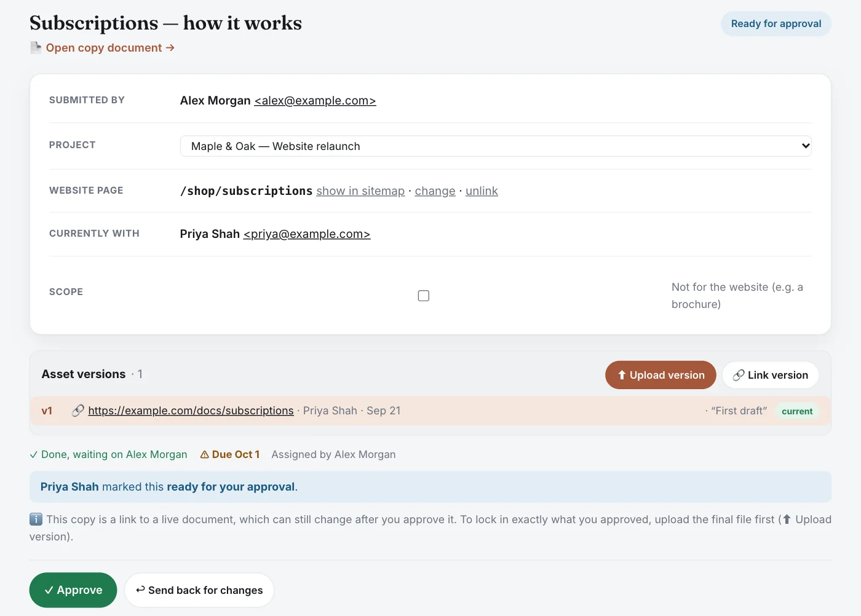Open alex@example.com email link
This screenshot has width=861, height=616.
click(x=315, y=101)
